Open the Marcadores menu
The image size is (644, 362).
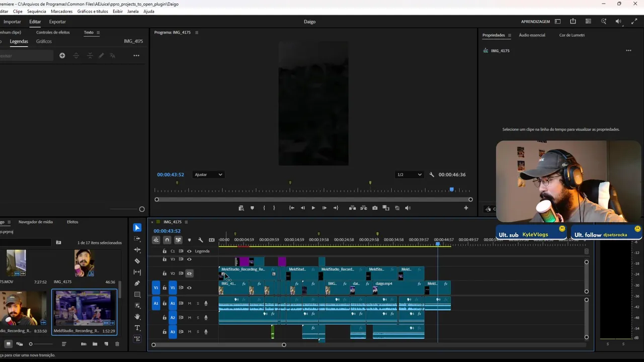pyautogui.click(x=61, y=11)
